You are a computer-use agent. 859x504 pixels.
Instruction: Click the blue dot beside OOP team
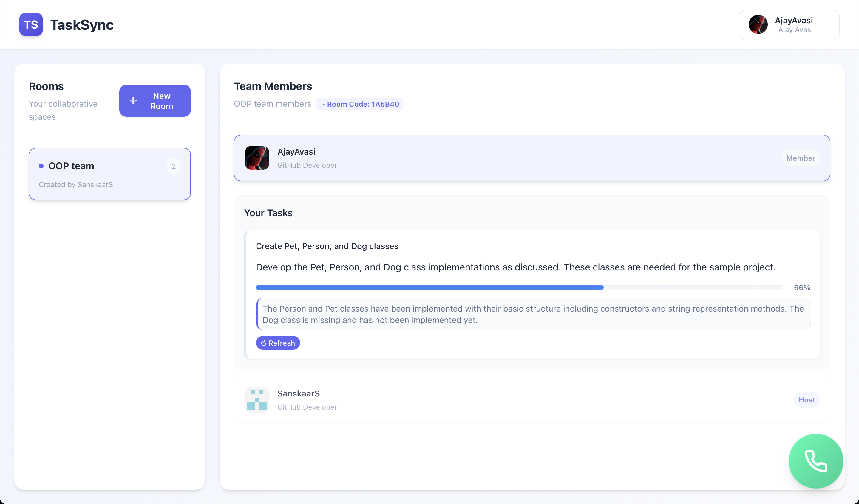(41, 166)
